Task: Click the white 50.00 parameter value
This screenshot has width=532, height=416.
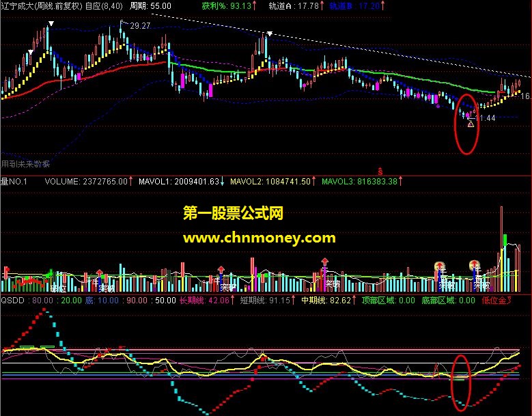Action: tap(165, 301)
